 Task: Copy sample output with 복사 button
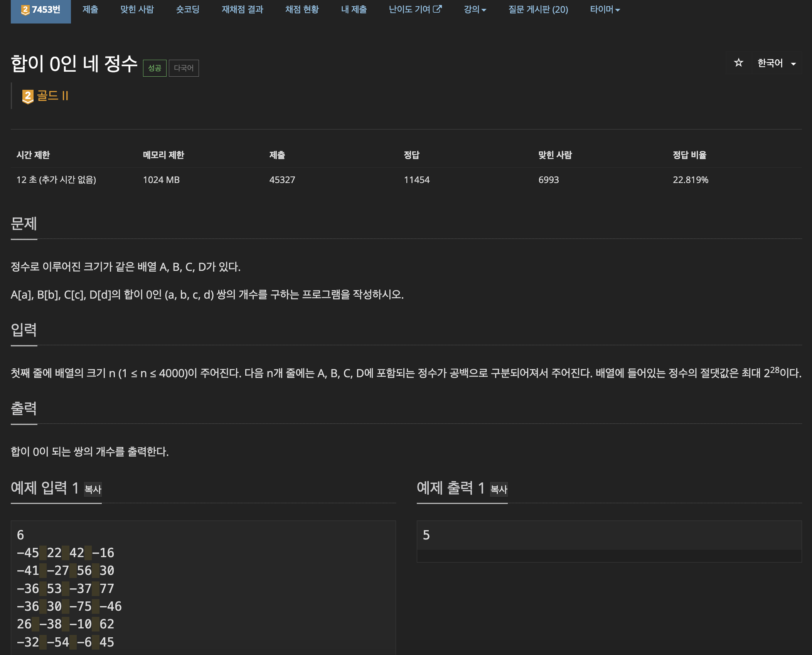(x=499, y=489)
